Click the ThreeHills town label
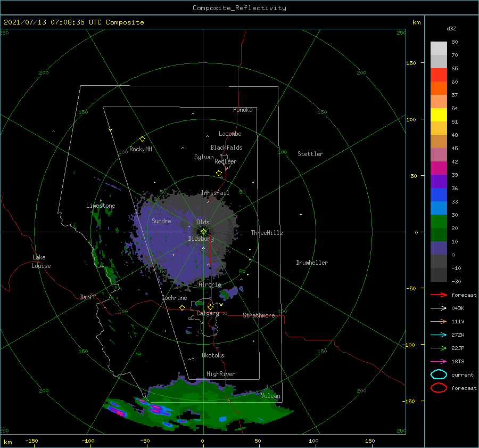The image size is (479, 448). [x=267, y=233]
